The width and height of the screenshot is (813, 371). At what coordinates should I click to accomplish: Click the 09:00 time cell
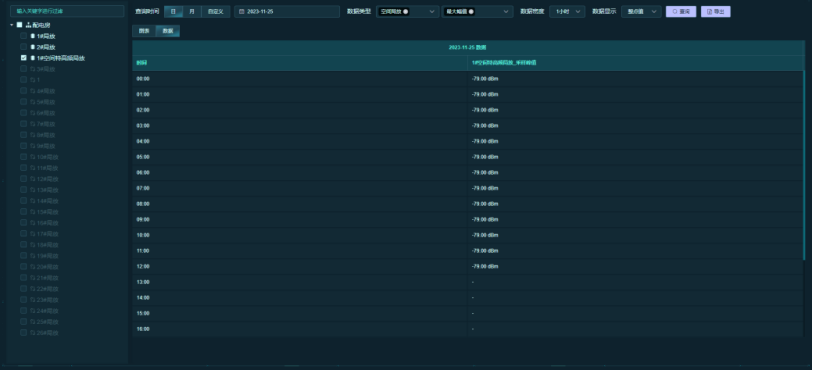click(300, 220)
